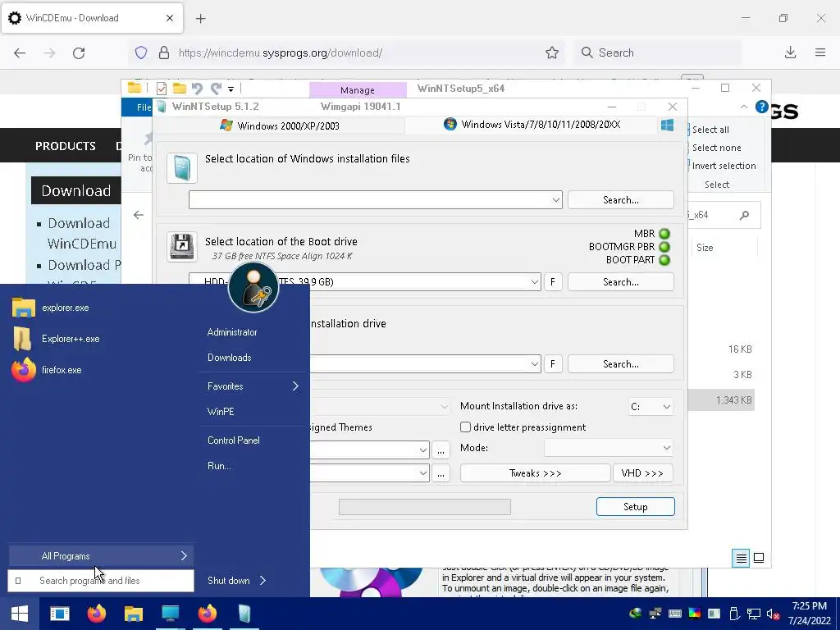Switch to Windows Vista/7/8/10/11 tab
The image size is (840, 630).
(x=532, y=125)
